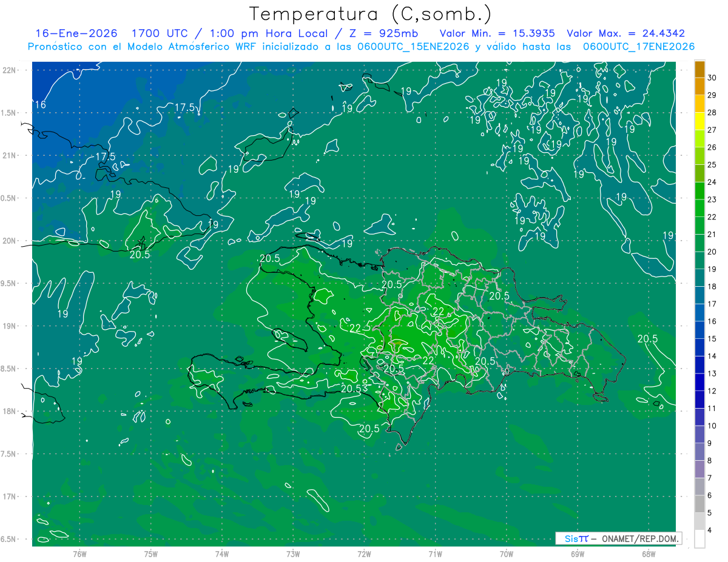Click the legend value '10'

coord(712,426)
